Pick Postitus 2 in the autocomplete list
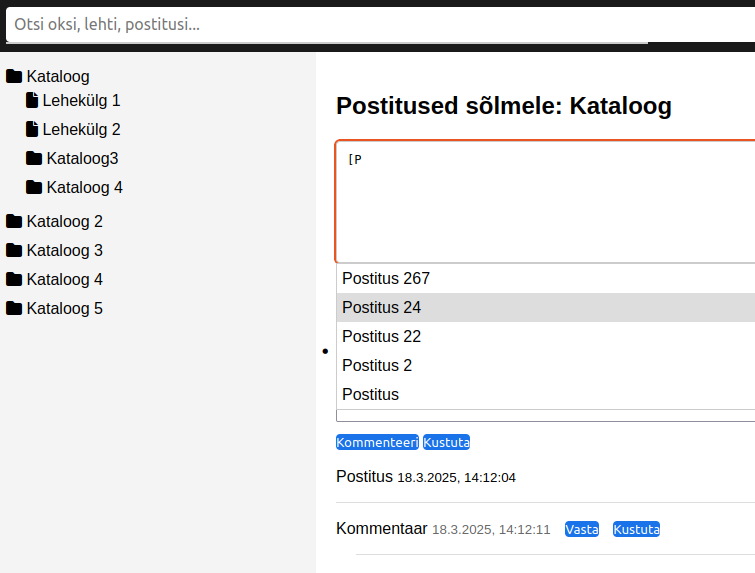Image resolution: width=755 pixels, height=573 pixels. tap(377, 365)
